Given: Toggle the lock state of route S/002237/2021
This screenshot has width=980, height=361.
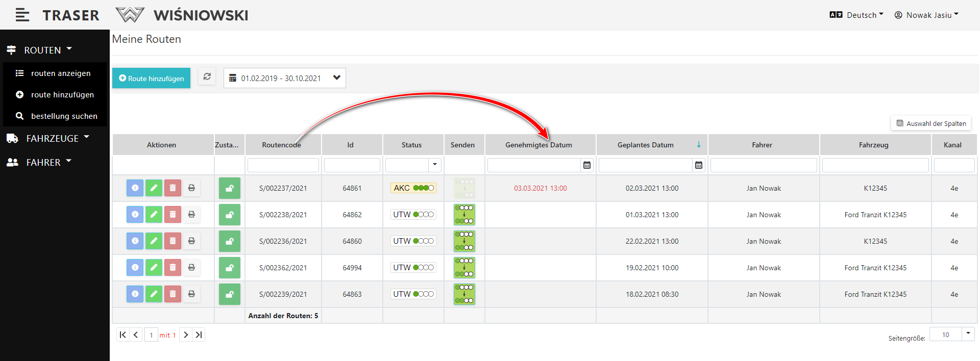Looking at the screenshot, I should 230,188.
